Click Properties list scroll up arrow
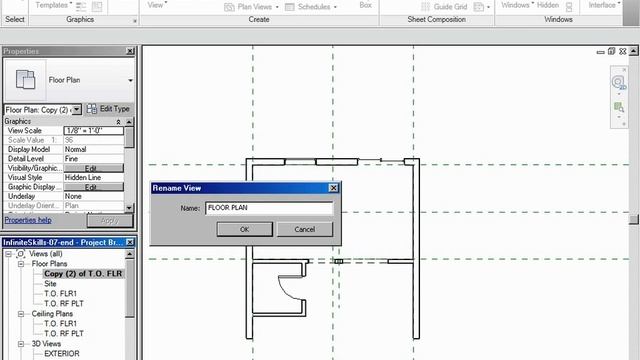This screenshot has height=360, width=640. click(129, 122)
